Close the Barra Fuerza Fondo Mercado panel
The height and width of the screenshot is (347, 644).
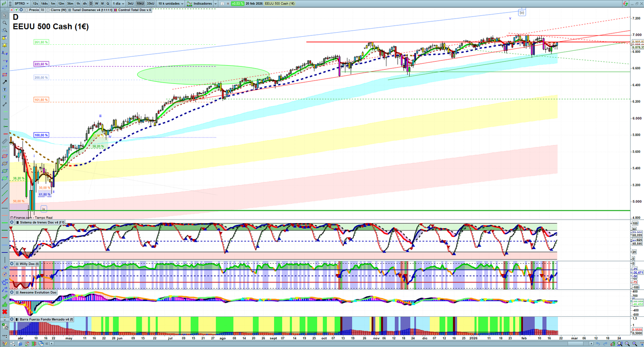coord(12,319)
